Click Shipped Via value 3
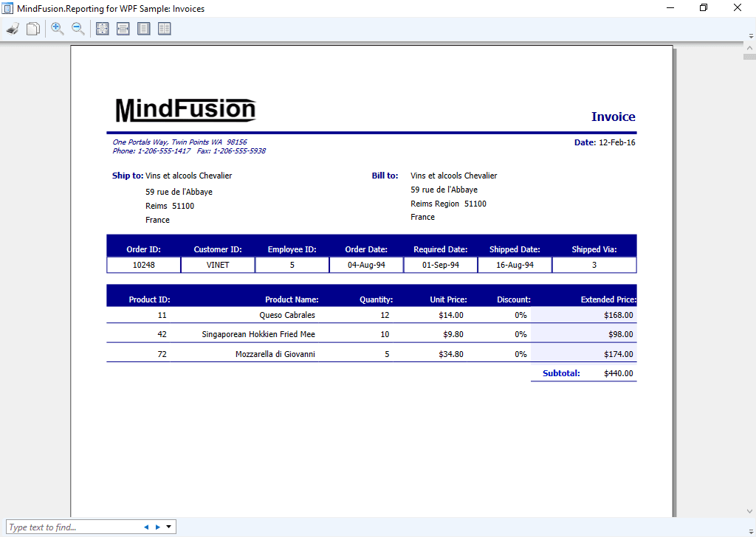 point(594,265)
